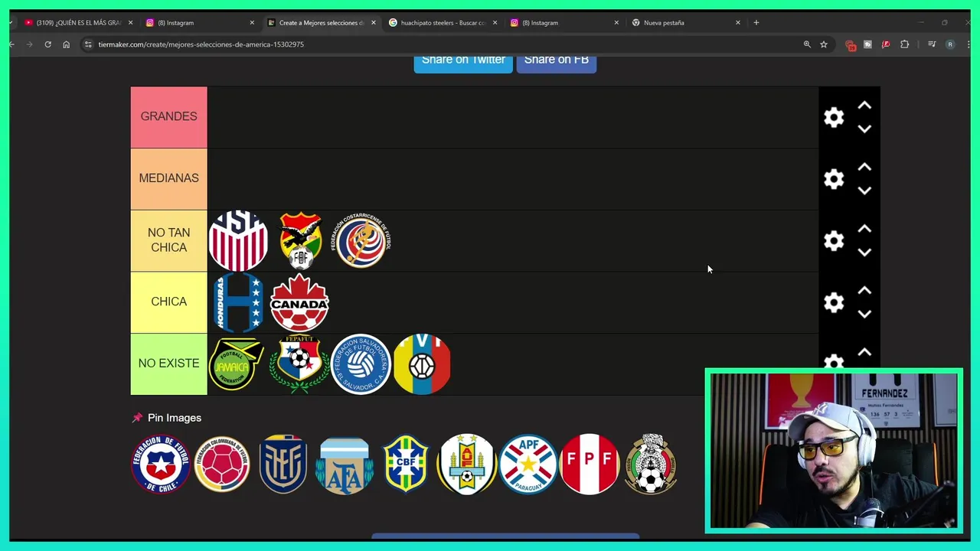The height and width of the screenshot is (551, 980).
Task: Click the CHICA tier label
Action: [x=168, y=302]
